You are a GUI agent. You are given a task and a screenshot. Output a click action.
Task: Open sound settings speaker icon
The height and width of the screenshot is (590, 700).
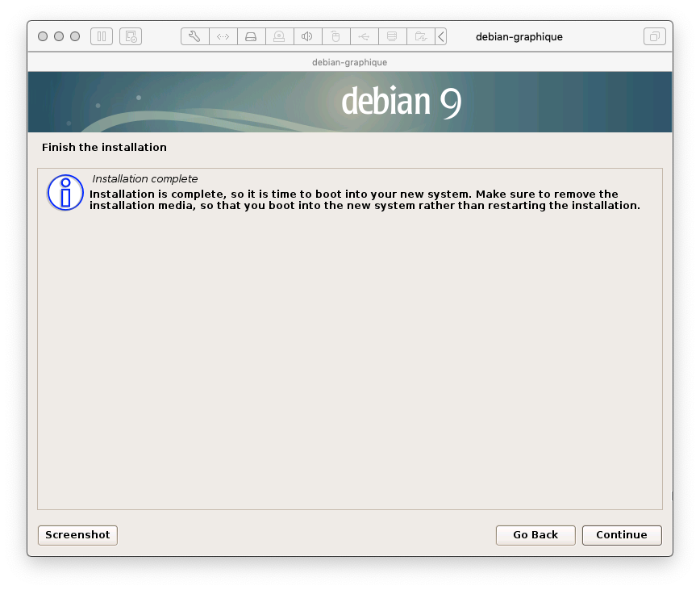pos(307,36)
